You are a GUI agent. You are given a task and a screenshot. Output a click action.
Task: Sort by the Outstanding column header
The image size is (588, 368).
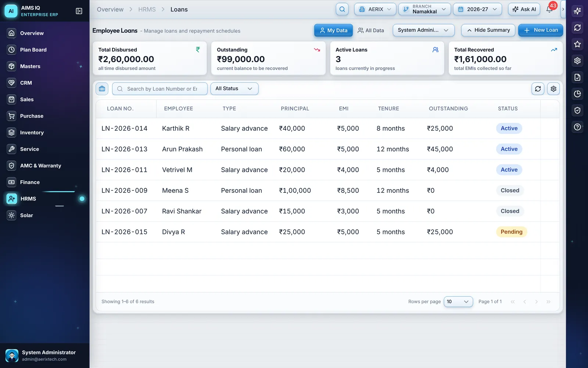coord(448,109)
